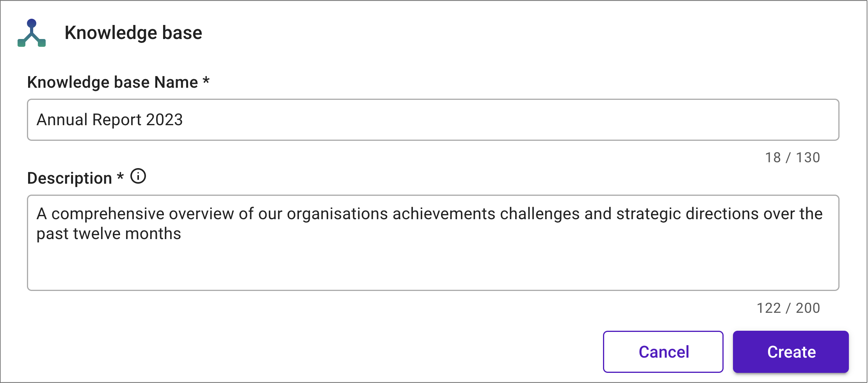Click the "Description" field label

tap(69, 178)
